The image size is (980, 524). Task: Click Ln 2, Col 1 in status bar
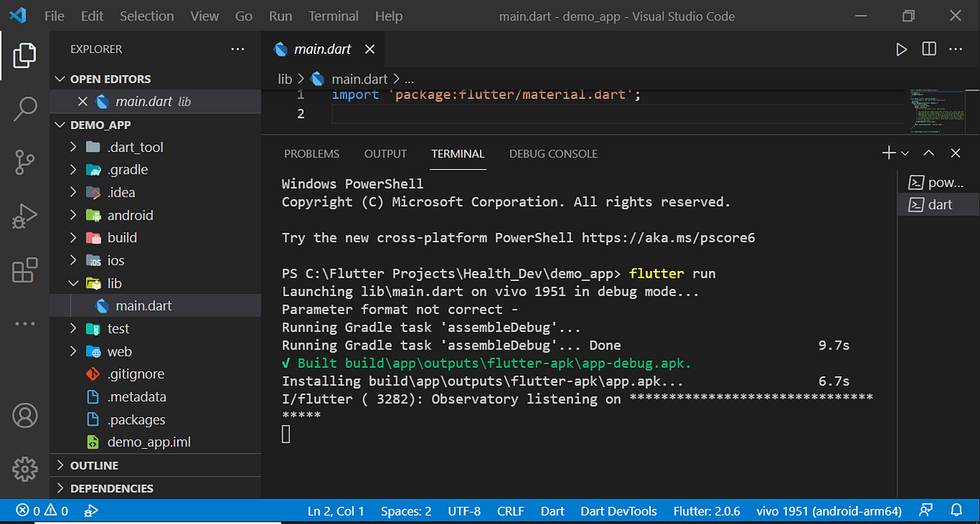336,511
